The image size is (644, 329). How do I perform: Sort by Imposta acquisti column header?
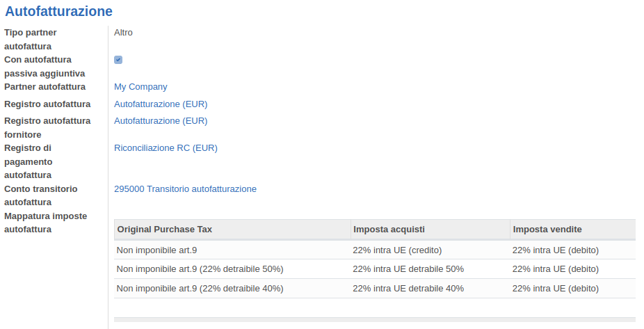pos(389,230)
